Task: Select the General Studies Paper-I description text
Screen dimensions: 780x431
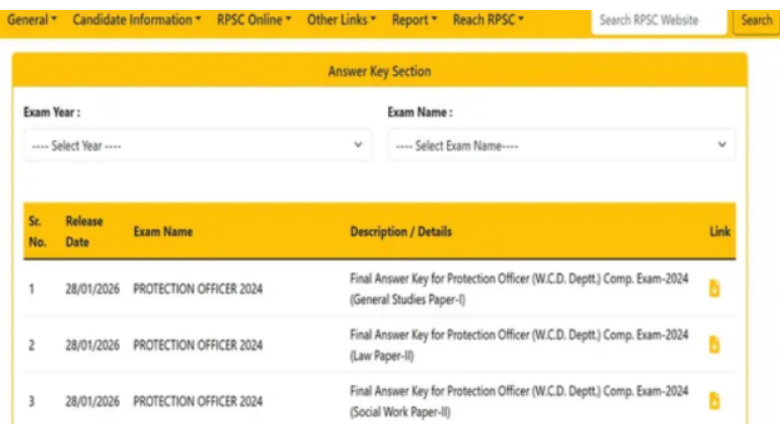Action: (x=518, y=289)
